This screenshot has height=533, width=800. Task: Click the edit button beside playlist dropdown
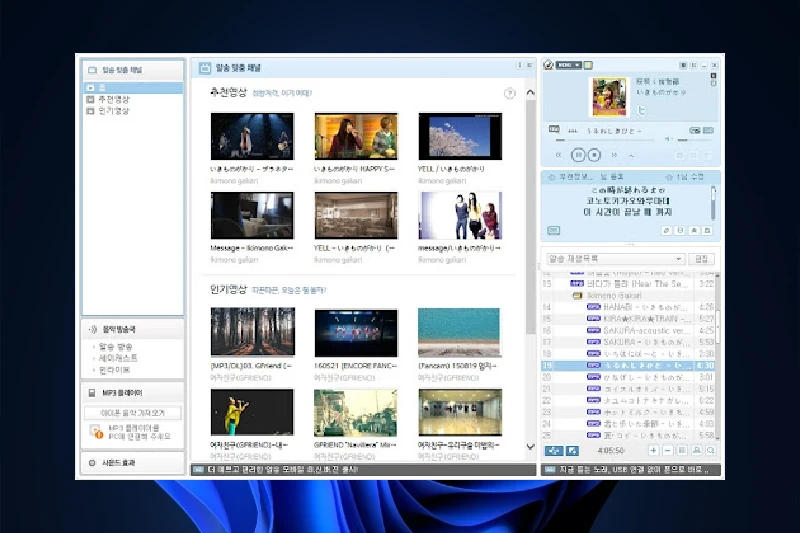(x=701, y=259)
